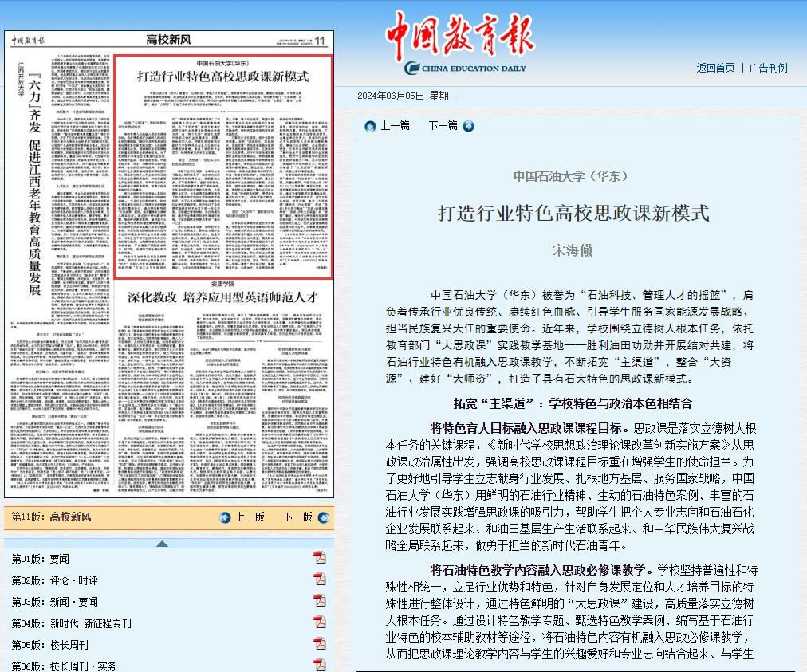
Task: Go to the next article via 下一篇
Action: 443,126
